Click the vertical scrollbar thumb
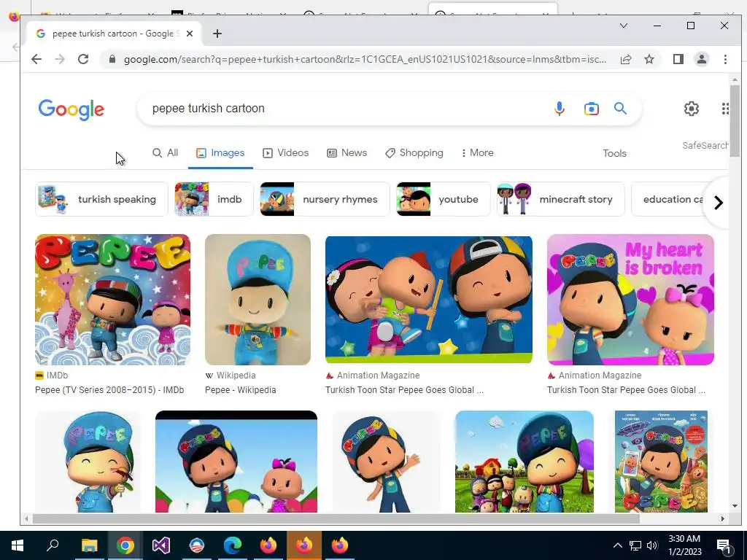The image size is (747, 560). pos(735,121)
